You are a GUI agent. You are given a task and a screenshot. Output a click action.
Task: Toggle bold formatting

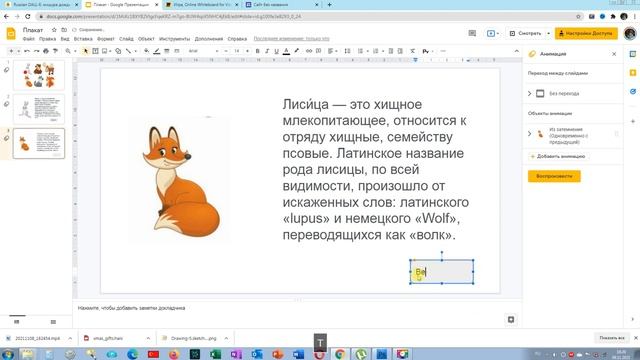(258, 51)
